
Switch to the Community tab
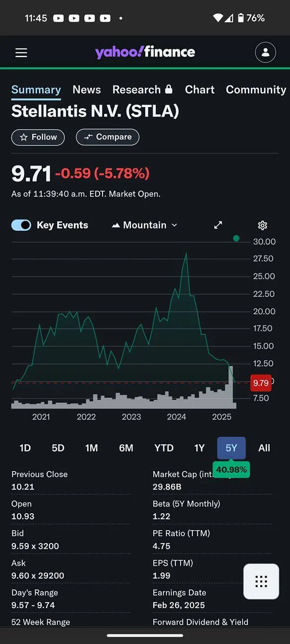[x=256, y=90]
